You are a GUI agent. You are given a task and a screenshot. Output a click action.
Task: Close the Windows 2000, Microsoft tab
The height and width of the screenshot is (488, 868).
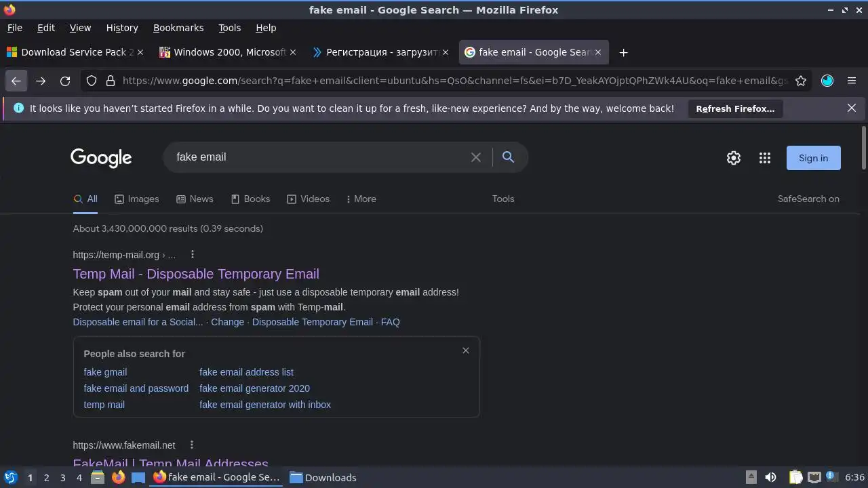click(293, 52)
